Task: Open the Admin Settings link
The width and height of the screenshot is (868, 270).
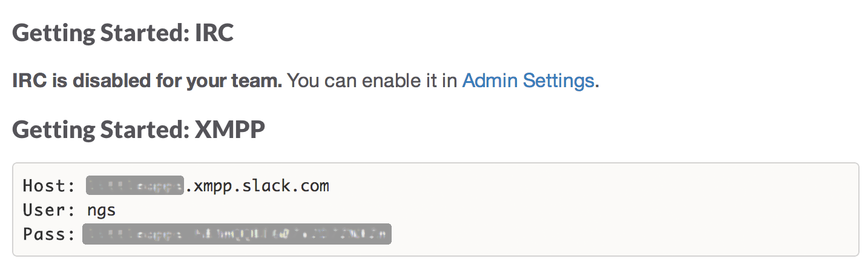Action: point(528,81)
